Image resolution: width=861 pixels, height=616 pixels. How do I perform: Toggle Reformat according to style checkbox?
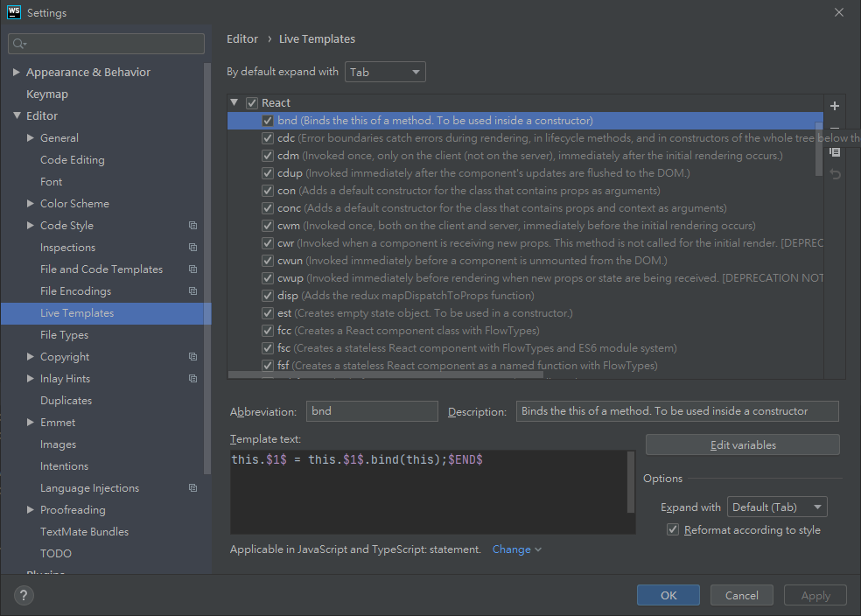[x=673, y=529]
